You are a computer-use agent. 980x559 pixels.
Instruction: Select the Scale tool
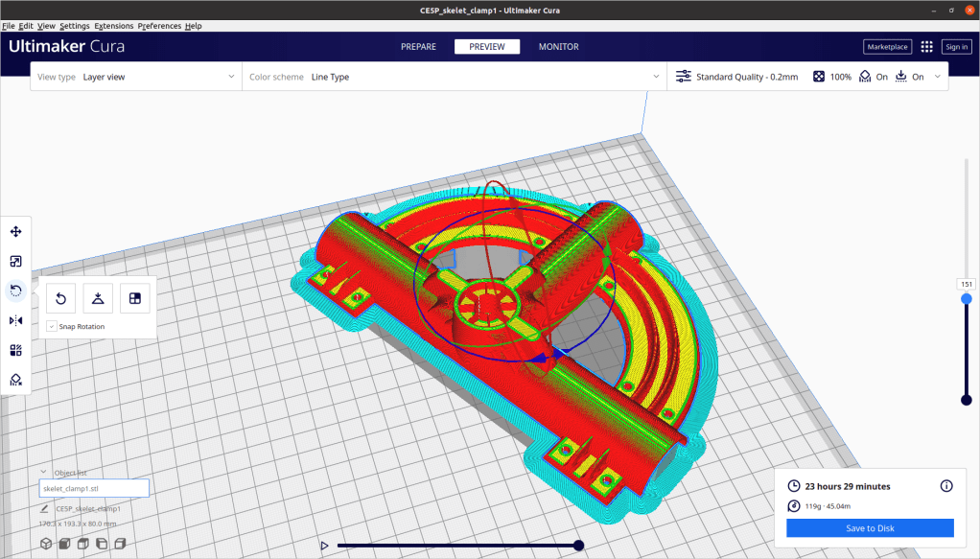click(16, 261)
